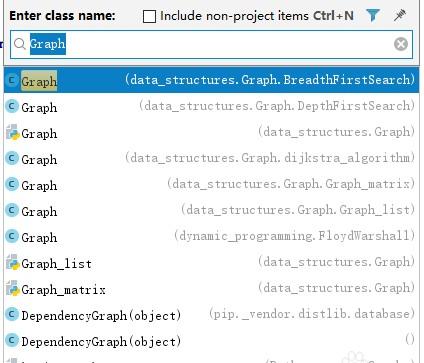Click class icon of Graph_matrix Graph entry
Image resolution: width=424 pixels, height=363 pixels.
(x=12, y=184)
